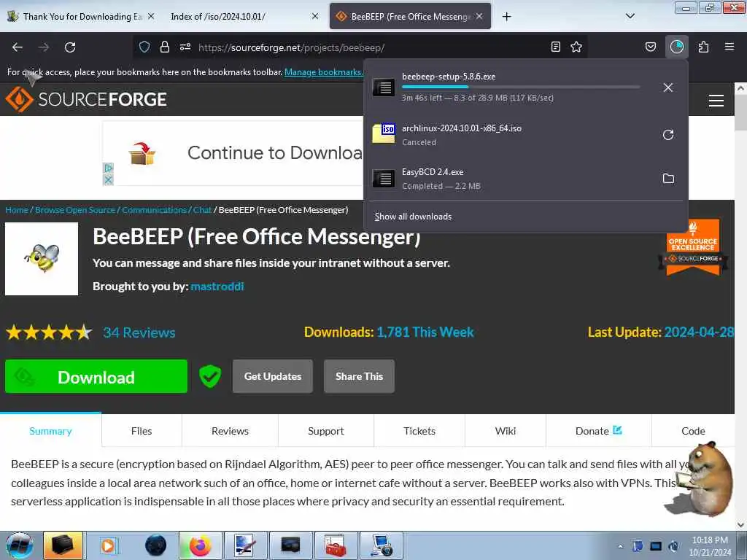Image resolution: width=747 pixels, height=560 pixels.
Task: Open SourceForge hamburger menu
Action: click(x=716, y=101)
